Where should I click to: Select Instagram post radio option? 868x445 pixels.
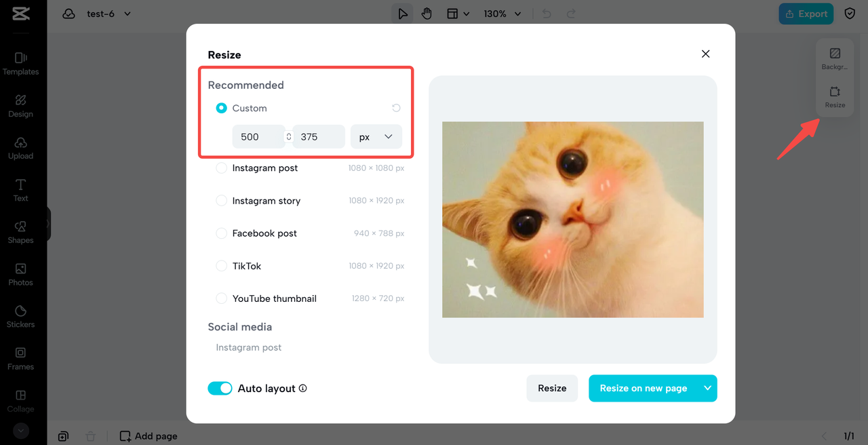pos(221,168)
